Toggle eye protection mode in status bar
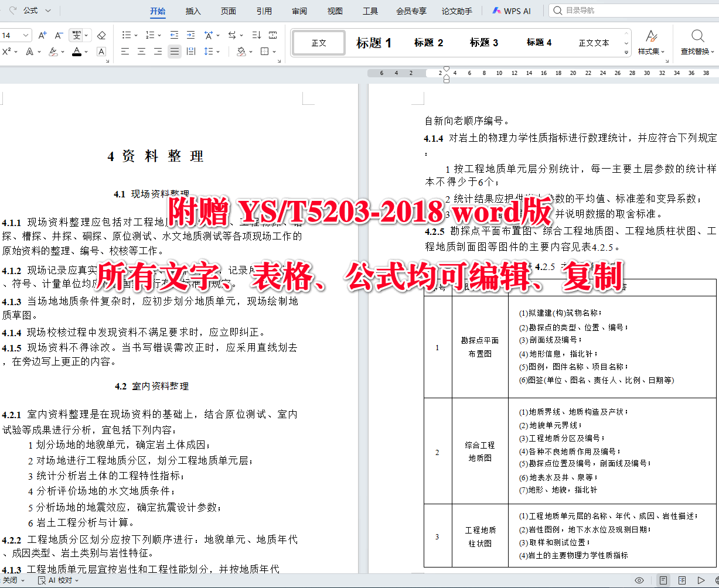Image resolution: width=719 pixels, height=588 pixels. (x=639, y=580)
